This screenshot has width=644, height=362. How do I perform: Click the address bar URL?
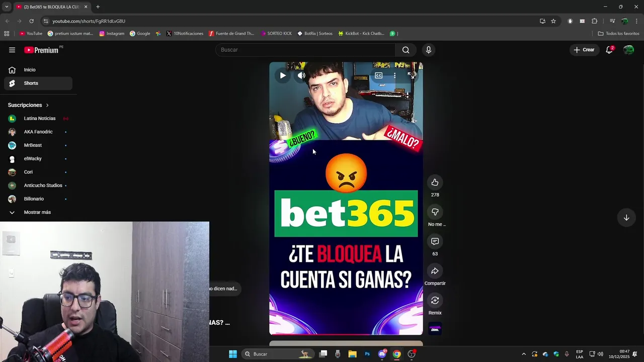(x=89, y=21)
